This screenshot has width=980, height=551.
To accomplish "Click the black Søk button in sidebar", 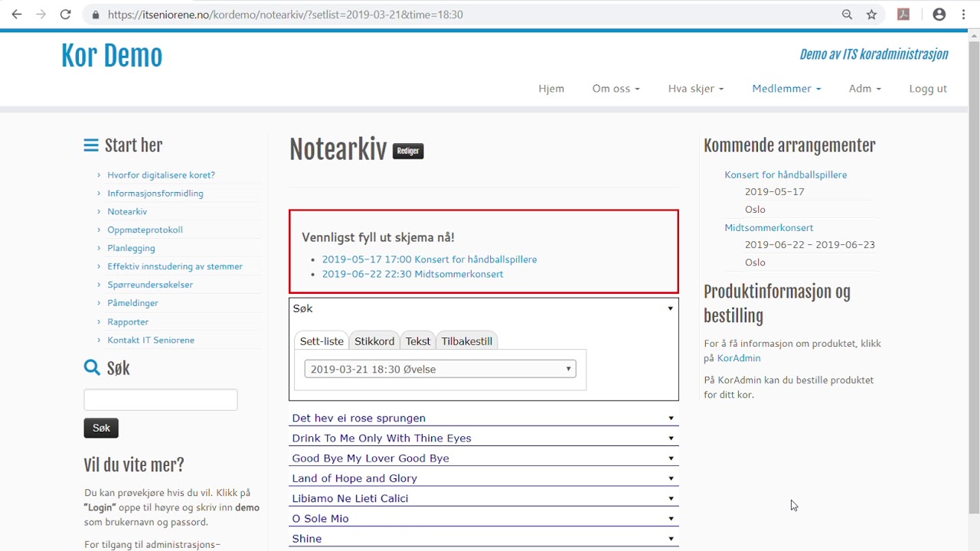I will [101, 429].
